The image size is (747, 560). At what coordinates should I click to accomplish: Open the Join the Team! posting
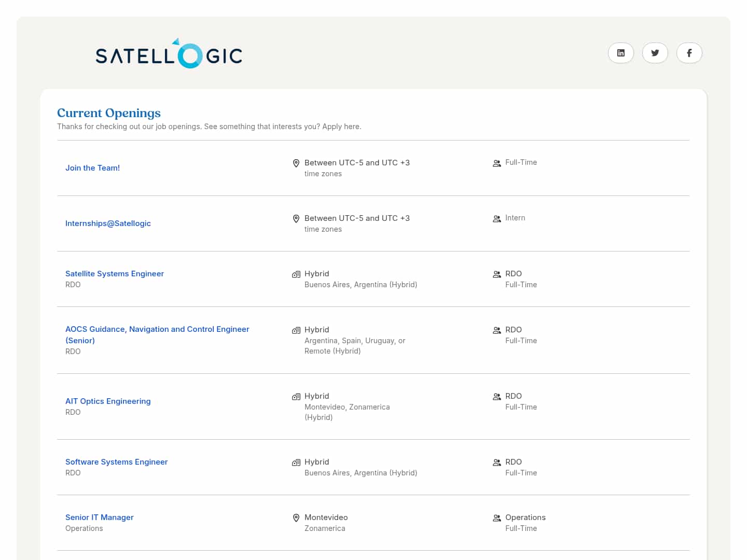coord(92,168)
